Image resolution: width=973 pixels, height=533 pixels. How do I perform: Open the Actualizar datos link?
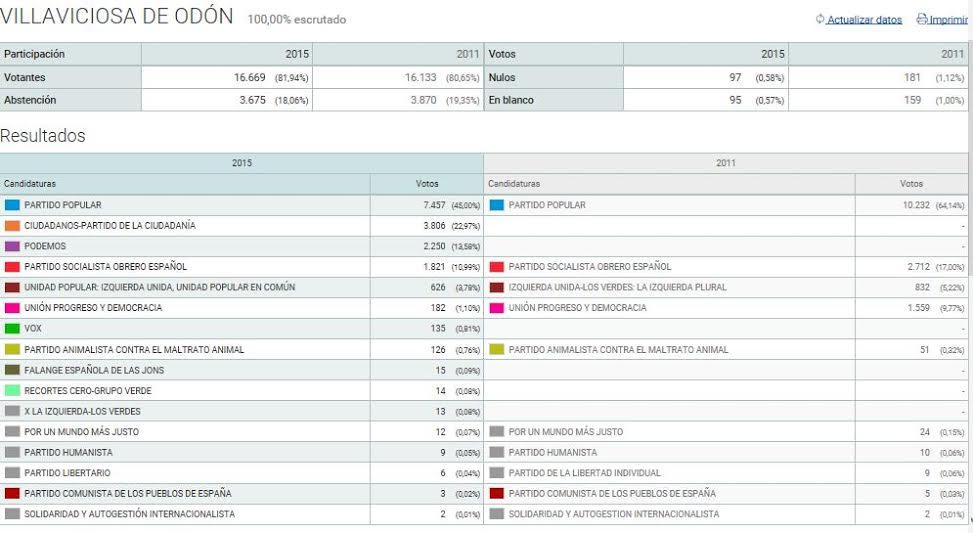coord(864,20)
